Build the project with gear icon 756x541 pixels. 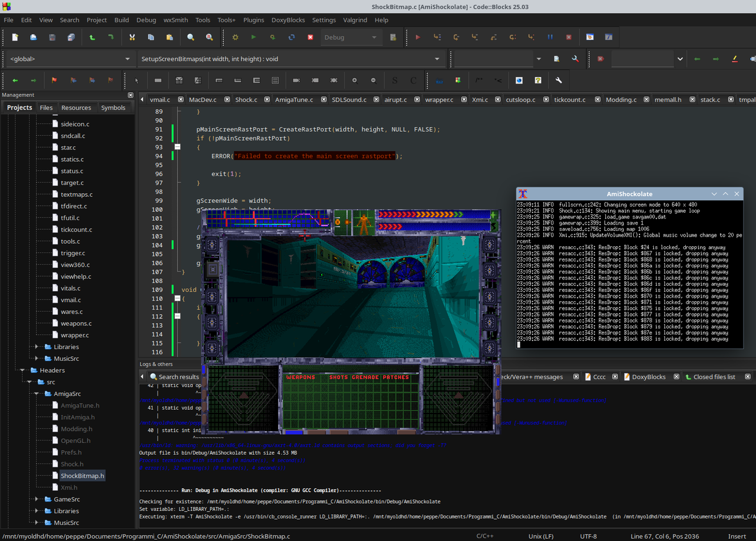(235, 37)
